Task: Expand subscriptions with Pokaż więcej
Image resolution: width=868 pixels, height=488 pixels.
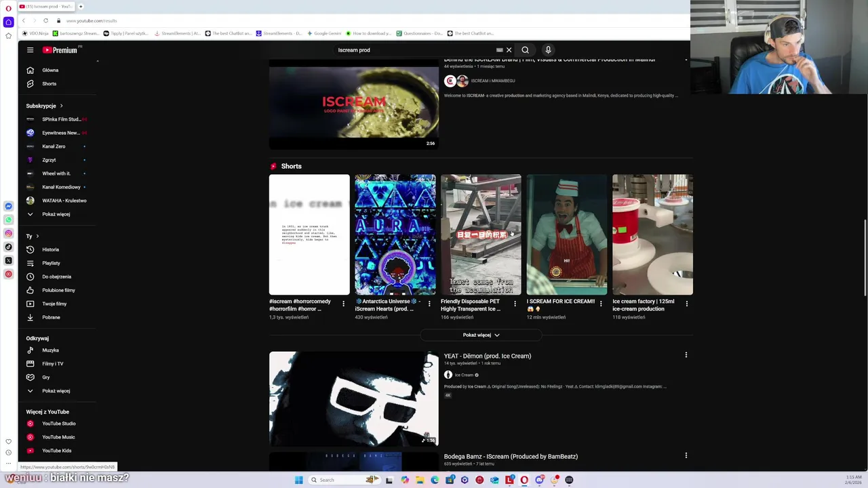Action: point(56,214)
